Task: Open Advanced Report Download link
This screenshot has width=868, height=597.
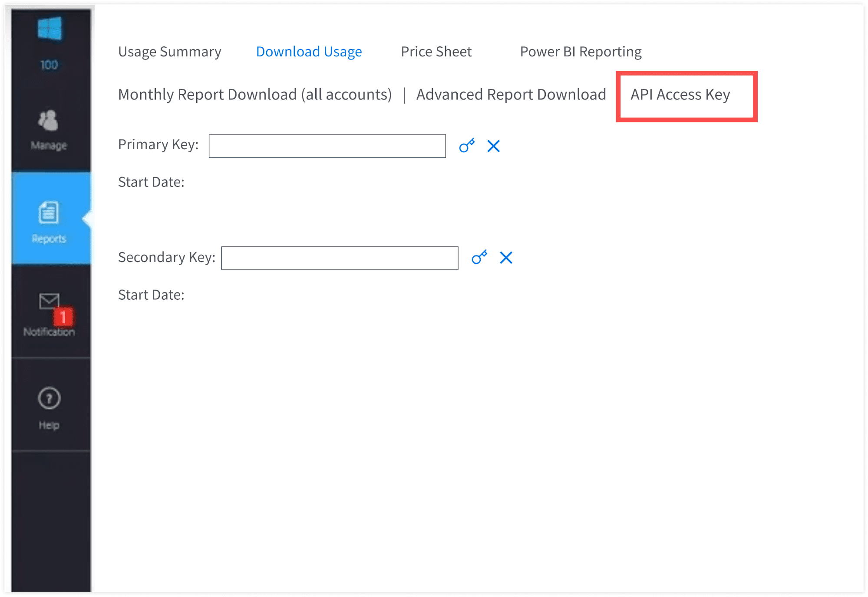Action: pos(511,95)
